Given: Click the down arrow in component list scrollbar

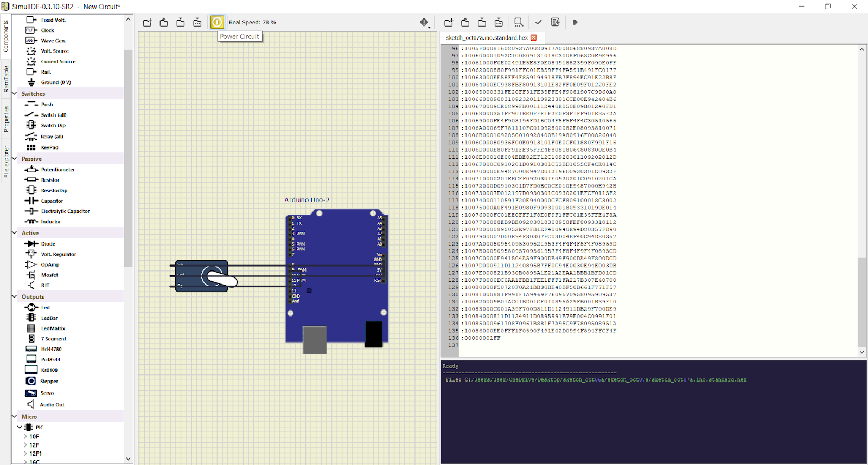Looking at the screenshot, I should (x=129, y=458).
